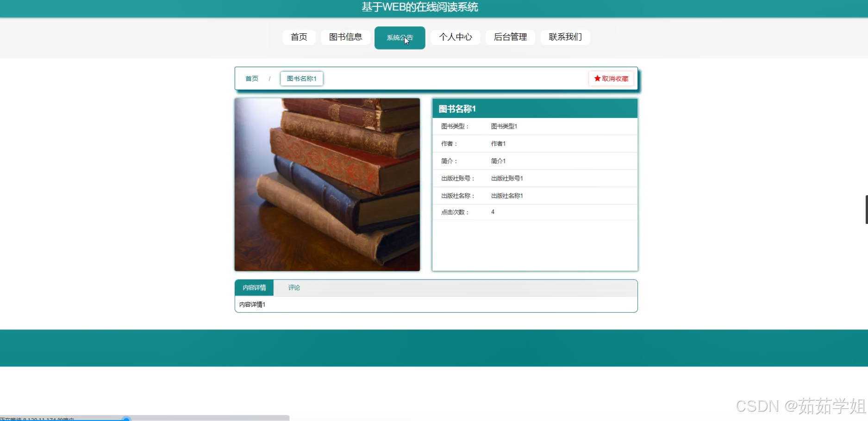The height and width of the screenshot is (421, 868).
Task: Open the 后台管理 navigation item
Action: (510, 37)
